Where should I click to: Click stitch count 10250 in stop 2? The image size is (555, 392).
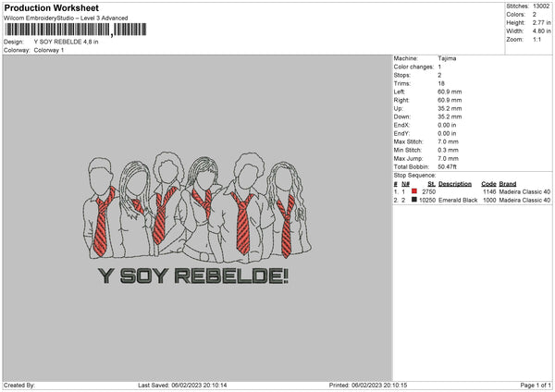pyautogui.click(x=427, y=201)
